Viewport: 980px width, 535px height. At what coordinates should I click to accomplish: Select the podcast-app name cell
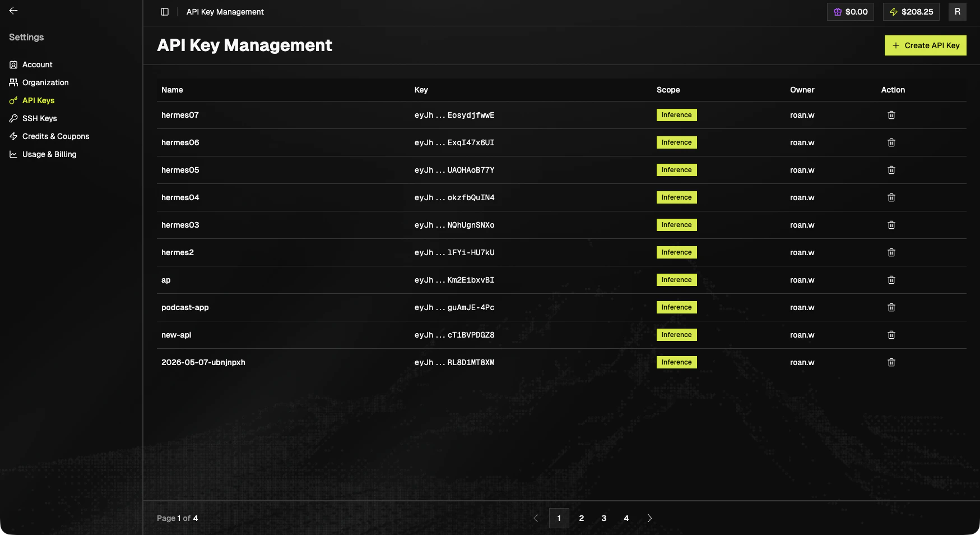click(185, 307)
